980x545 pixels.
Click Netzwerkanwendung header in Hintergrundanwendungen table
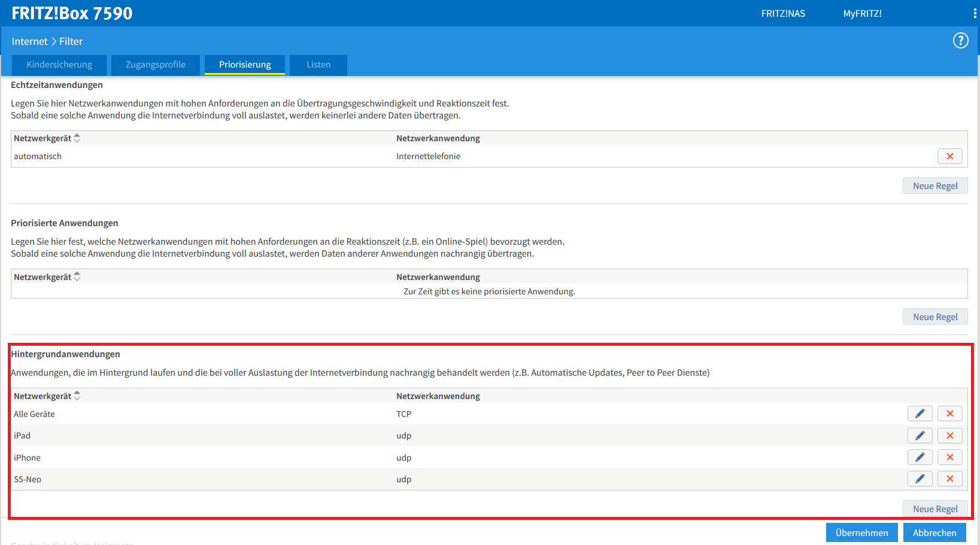(x=438, y=396)
